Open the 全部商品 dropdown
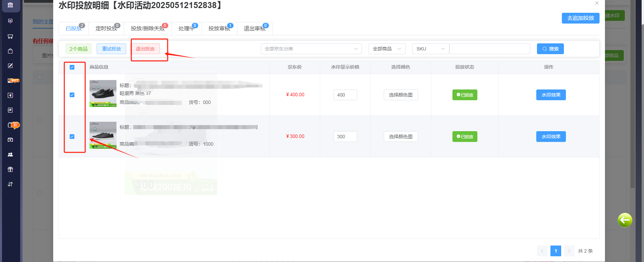Image resolution: width=644 pixels, height=262 pixels. click(387, 49)
